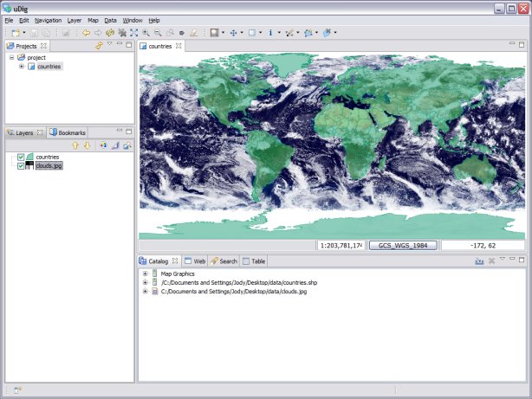
Task: Expand the project tree node
Action: tap(12, 57)
